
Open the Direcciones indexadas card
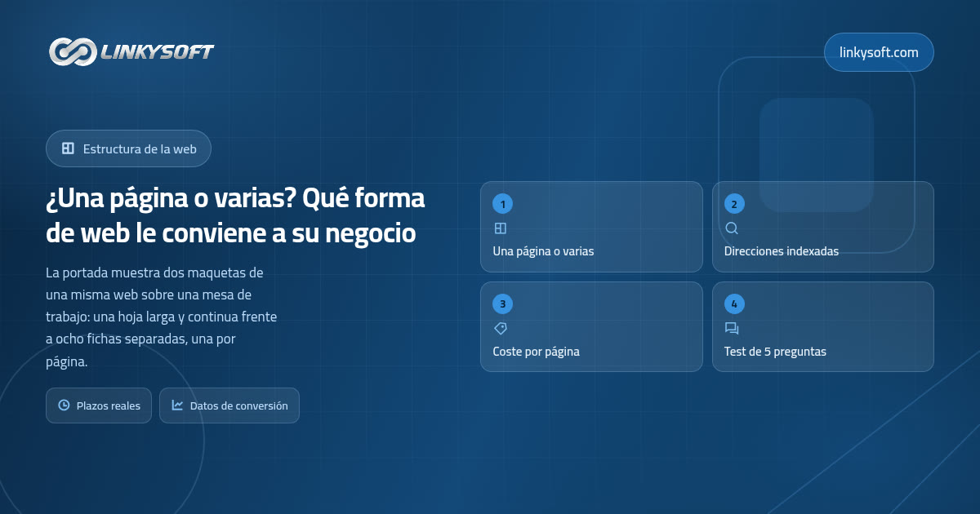point(823,227)
